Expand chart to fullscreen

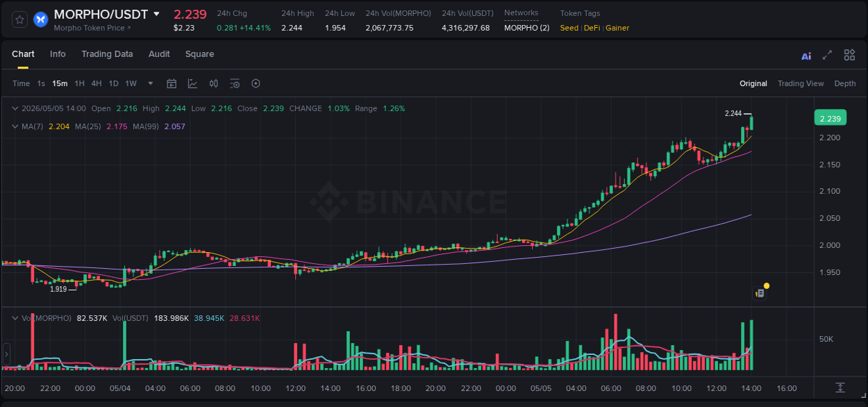click(x=827, y=55)
